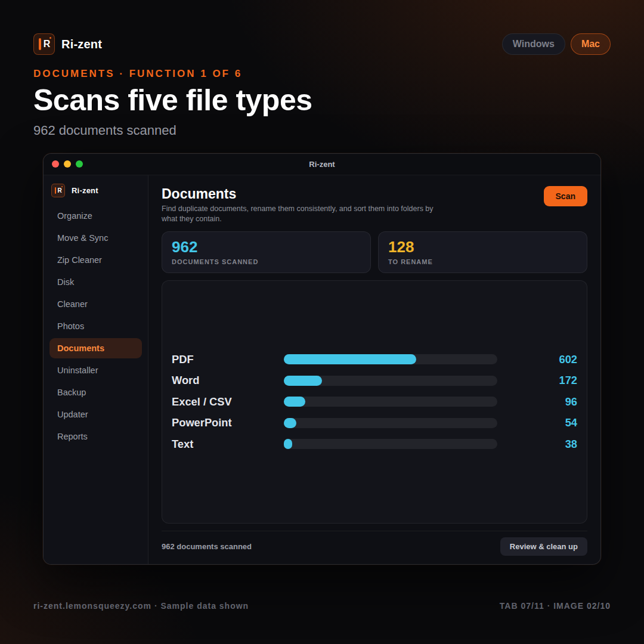Open the Cleaner section
The image size is (644, 644).
pos(95,304)
